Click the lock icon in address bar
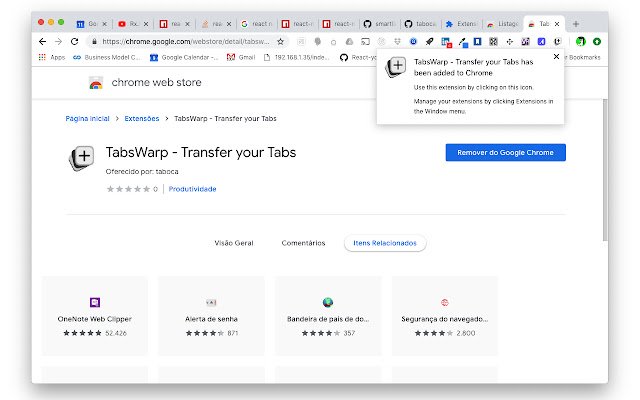Screen dimensions: 640x400 click(94, 41)
